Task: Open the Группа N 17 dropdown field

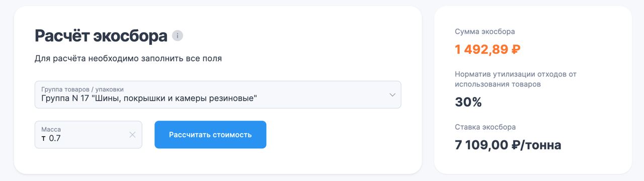Action: tap(218, 95)
